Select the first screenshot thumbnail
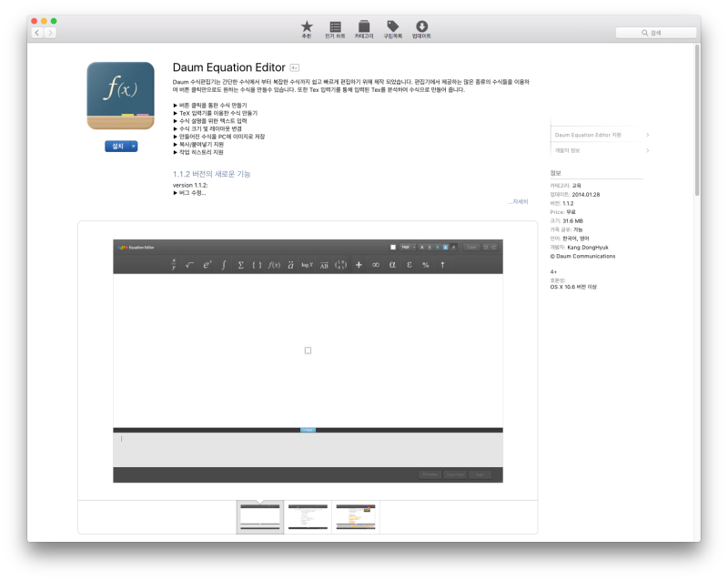728x581 pixels. (x=260, y=517)
